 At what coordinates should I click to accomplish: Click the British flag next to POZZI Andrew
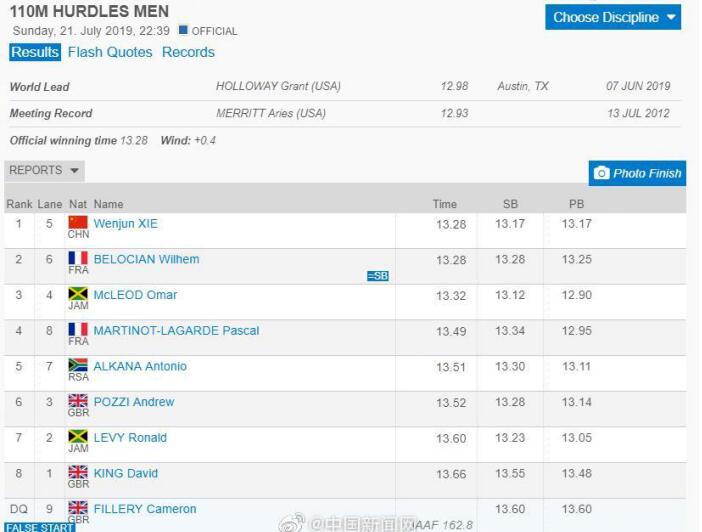(78, 400)
